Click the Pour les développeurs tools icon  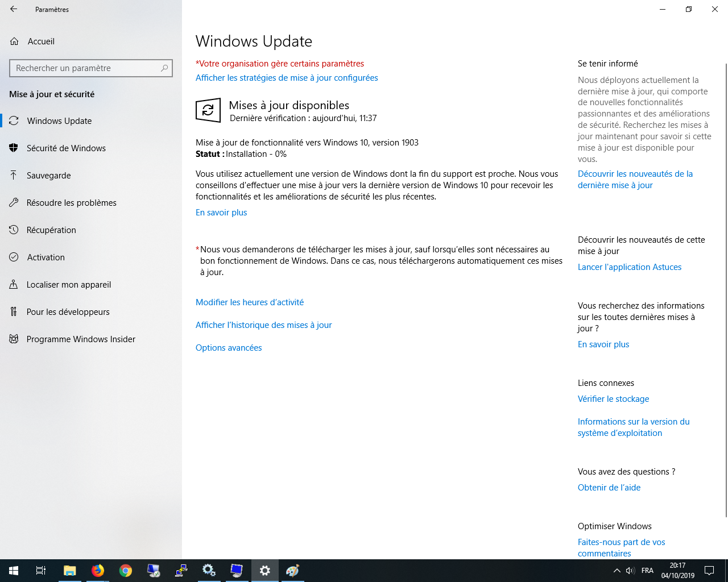(14, 311)
